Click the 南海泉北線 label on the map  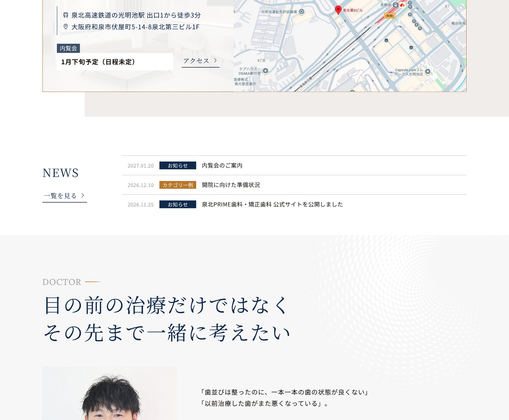(306, 82)
